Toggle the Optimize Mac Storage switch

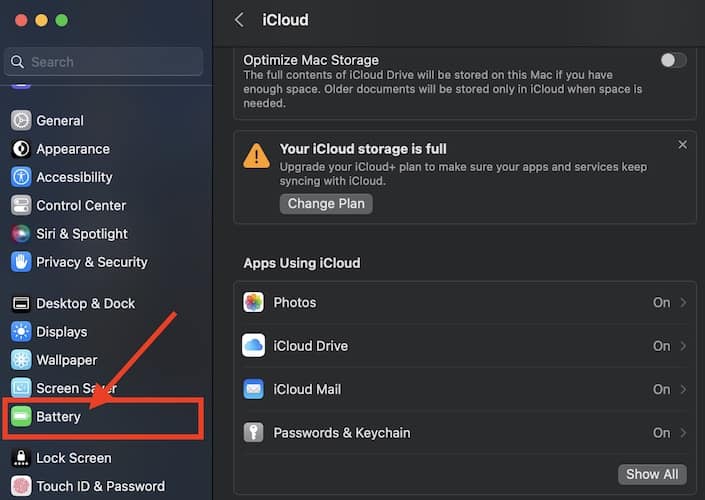click(673, 60)
